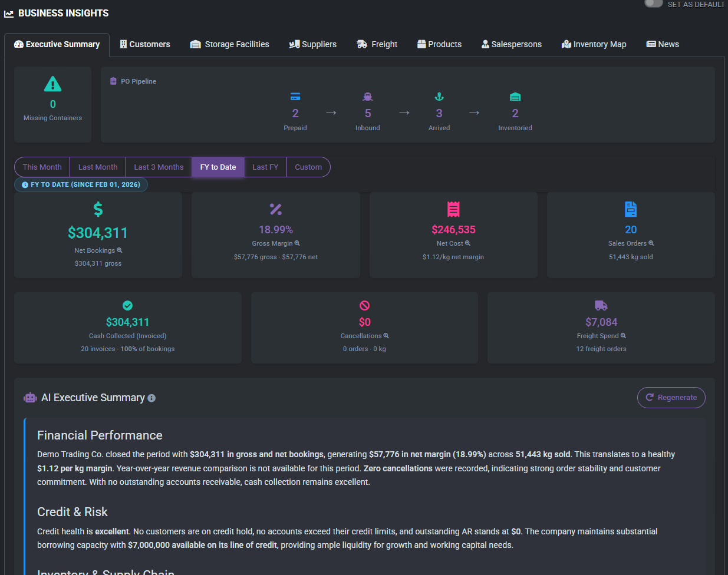
Task: Click the AI Executive Summary info icon
Action: [x=151, y=398]
